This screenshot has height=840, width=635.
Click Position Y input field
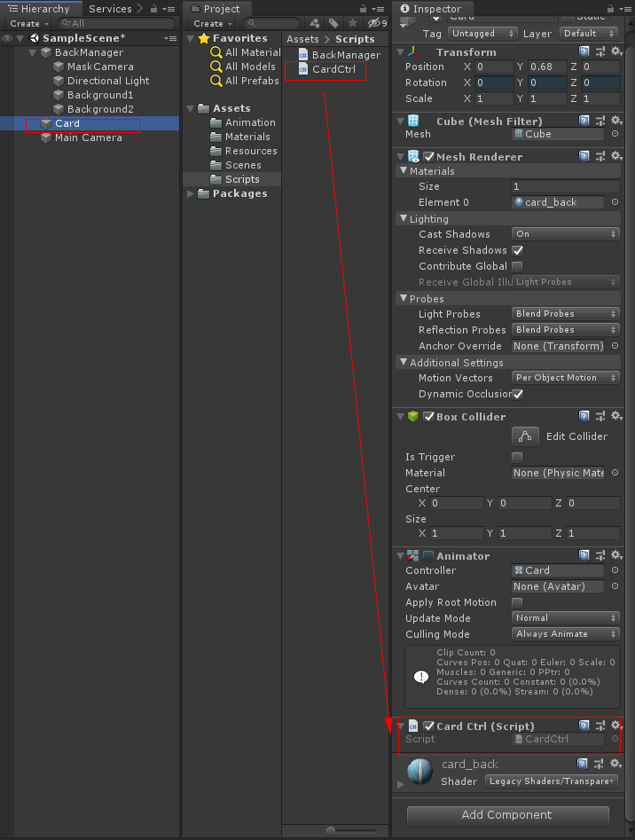(546, 67)
